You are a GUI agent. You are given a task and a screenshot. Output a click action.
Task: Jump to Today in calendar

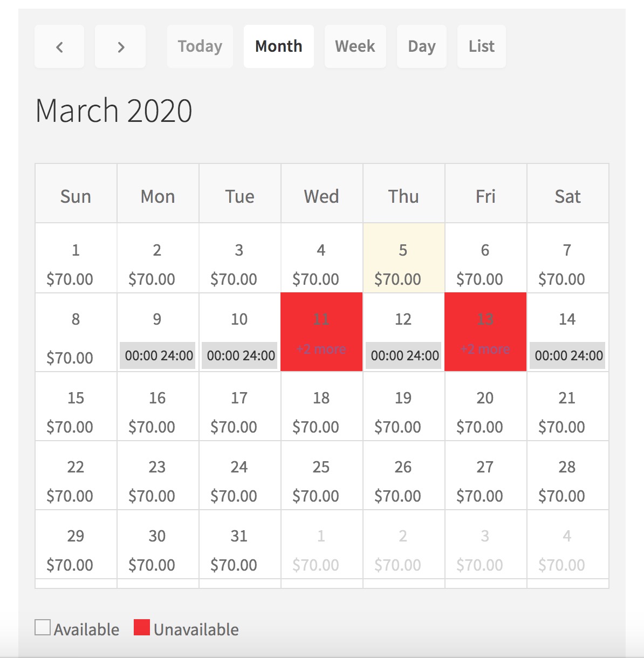[200, 47]
